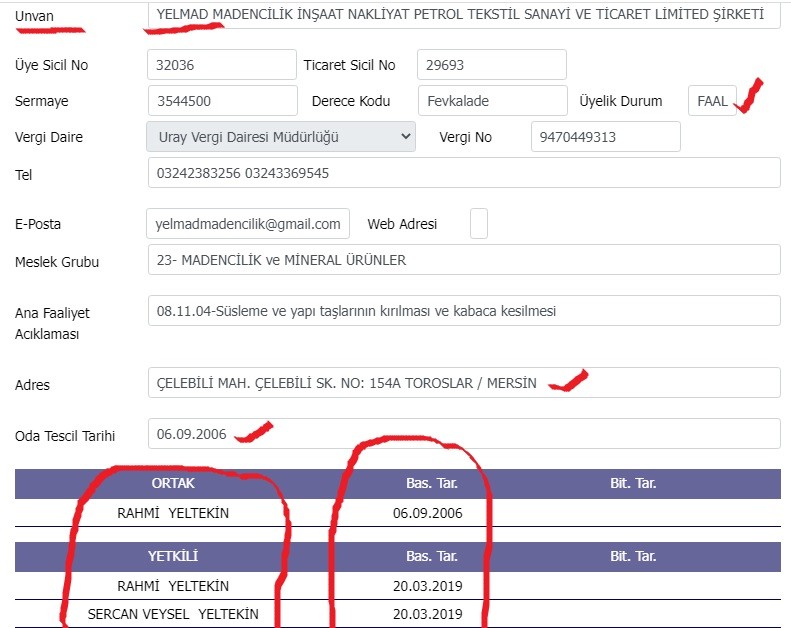Click the Ticaret Sicil No field 29693

click(492, 65)
